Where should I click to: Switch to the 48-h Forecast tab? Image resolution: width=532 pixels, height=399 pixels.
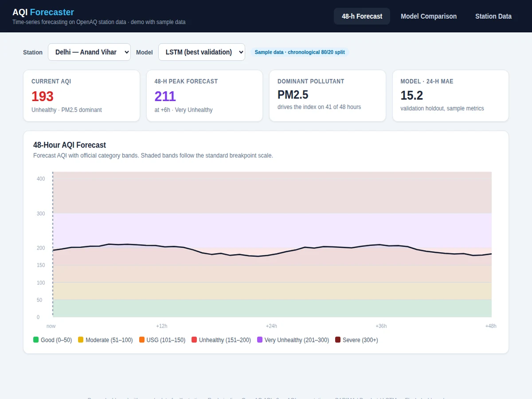(x=362, y=16)
